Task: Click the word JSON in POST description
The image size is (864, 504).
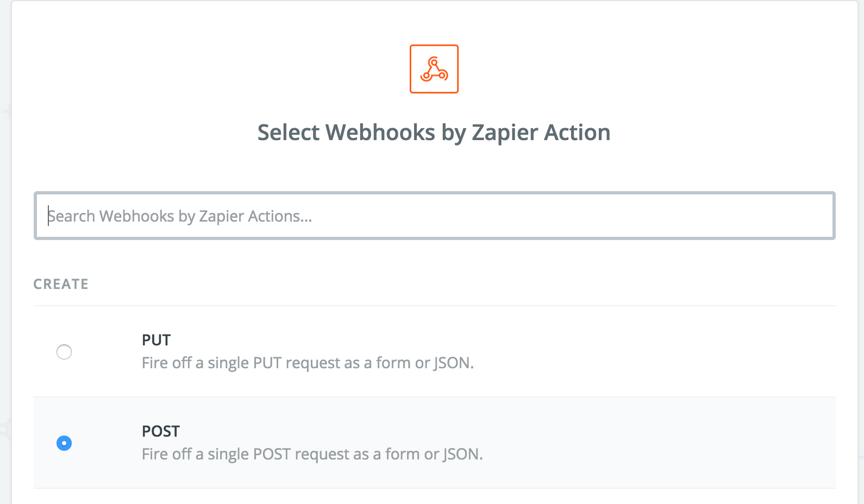Action: point(462,454)
